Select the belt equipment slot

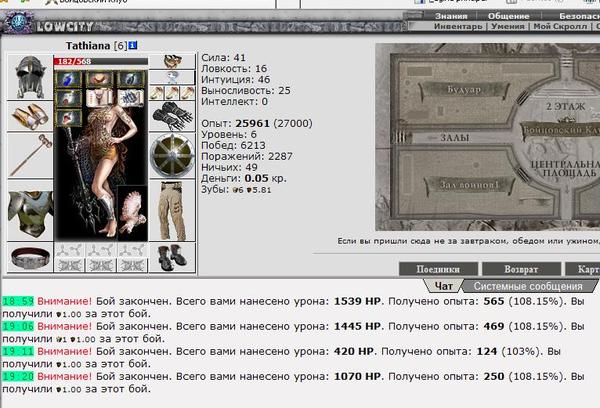[30, 257]
